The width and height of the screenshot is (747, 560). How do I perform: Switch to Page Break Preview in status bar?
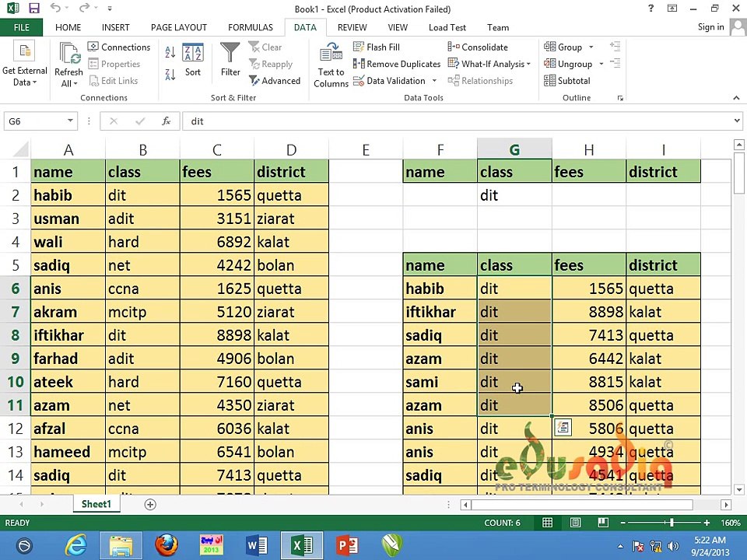[603, 523]
